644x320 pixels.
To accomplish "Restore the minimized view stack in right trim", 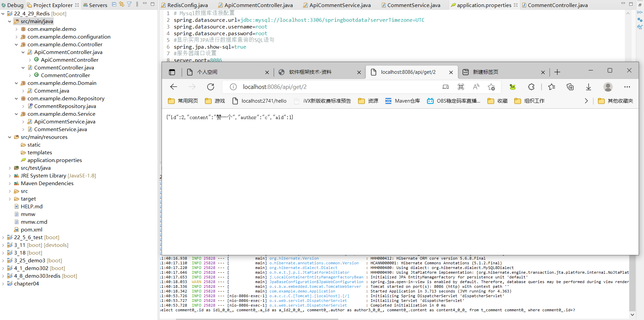I will pos(640,4).
